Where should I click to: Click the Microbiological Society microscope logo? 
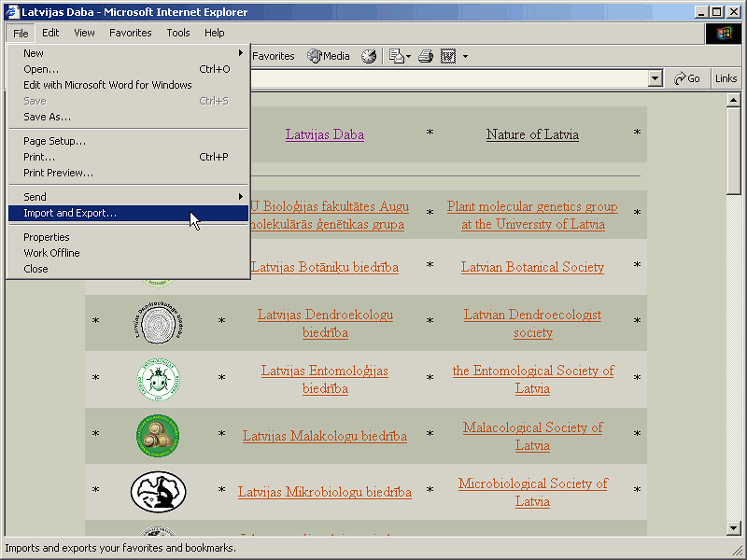click(158, 492)
